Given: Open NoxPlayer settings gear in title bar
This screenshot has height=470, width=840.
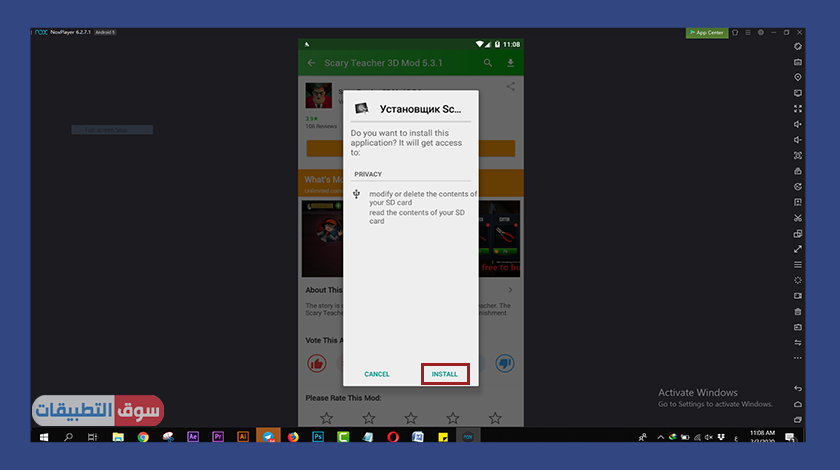Looking at the screenshot, I should 761,33.
